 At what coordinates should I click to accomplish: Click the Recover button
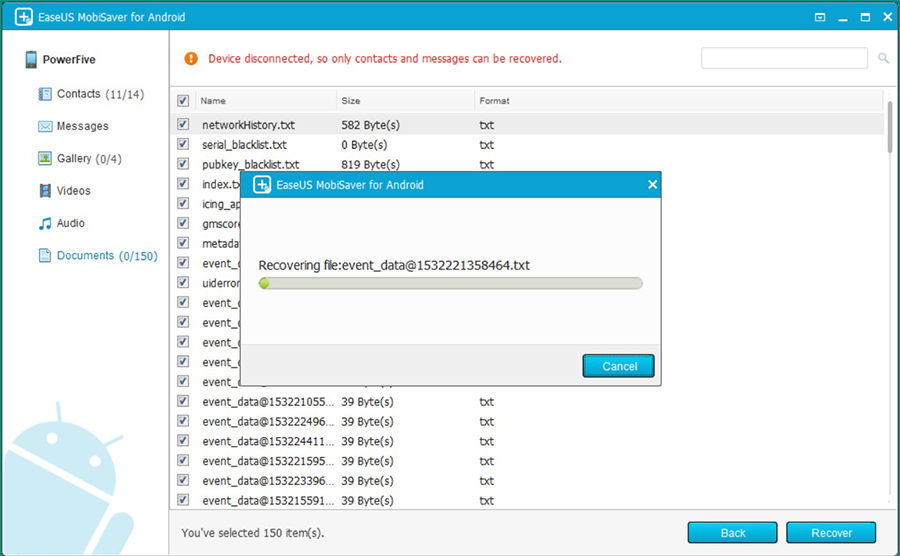(x=831, y=532)
